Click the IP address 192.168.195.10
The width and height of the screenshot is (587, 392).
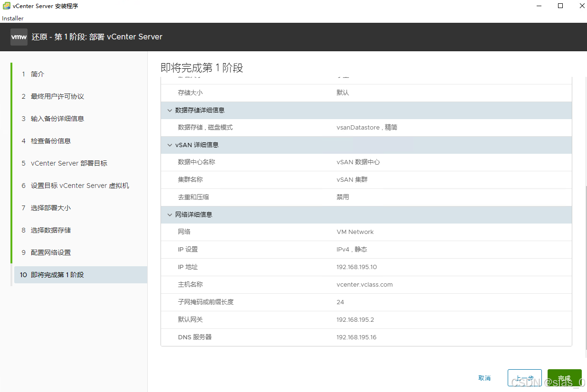pyautogui.click(x=357, y=267)
